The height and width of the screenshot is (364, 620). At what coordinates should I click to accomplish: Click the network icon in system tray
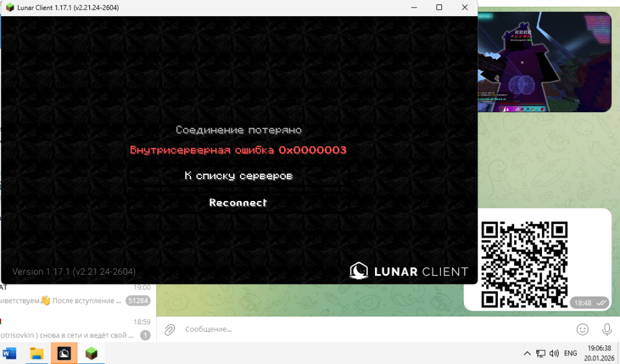[541, 353]
